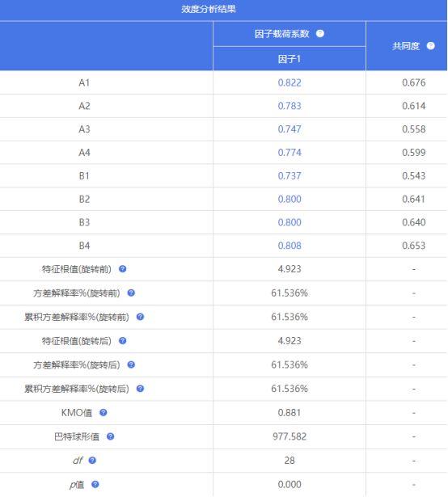Click help icon next to 累积方差解释率%(旋转前)
The image size is (448, 497).
[140, 317]
